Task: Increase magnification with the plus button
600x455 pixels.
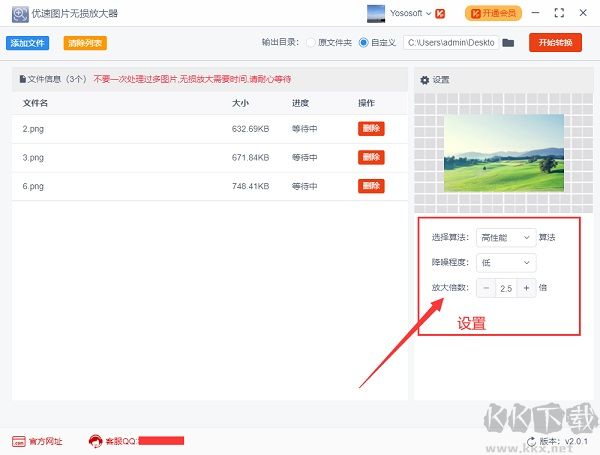Action: [527, 288]
